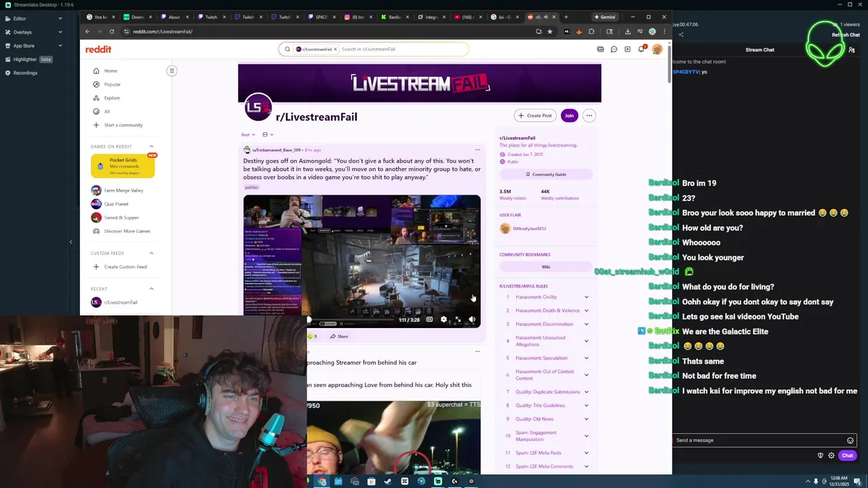The width and height of the screenshot is (868, 488).
Task: Open Reddit chat icon in header
Action: click(614, 49)
